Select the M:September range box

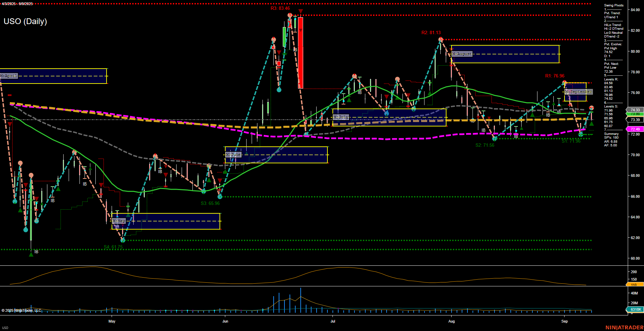pos(579,92)
